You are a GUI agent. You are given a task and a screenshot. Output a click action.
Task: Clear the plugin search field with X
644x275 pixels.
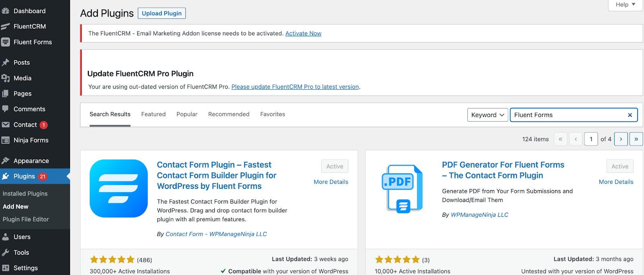(x=630, y=115)
